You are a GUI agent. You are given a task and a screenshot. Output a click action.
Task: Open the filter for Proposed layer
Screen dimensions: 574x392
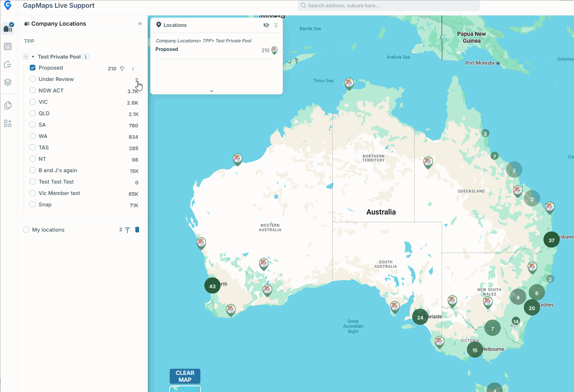[122, 69]
